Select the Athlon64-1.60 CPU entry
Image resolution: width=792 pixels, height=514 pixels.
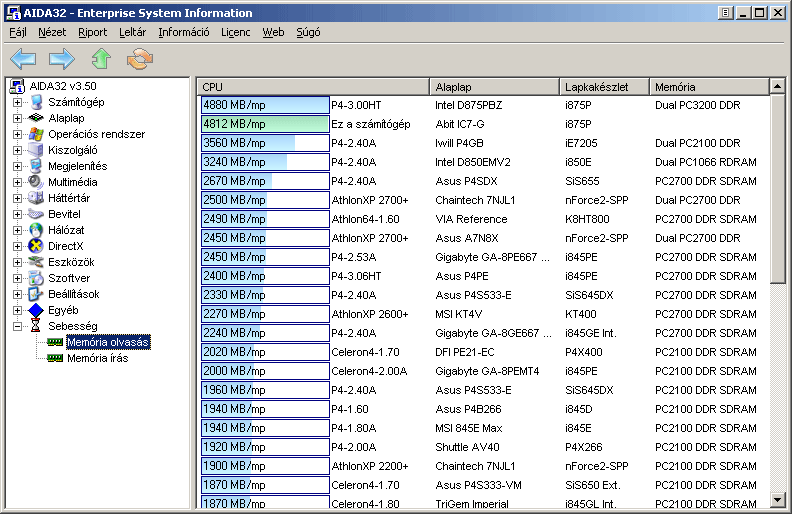[x=365, y=219]
